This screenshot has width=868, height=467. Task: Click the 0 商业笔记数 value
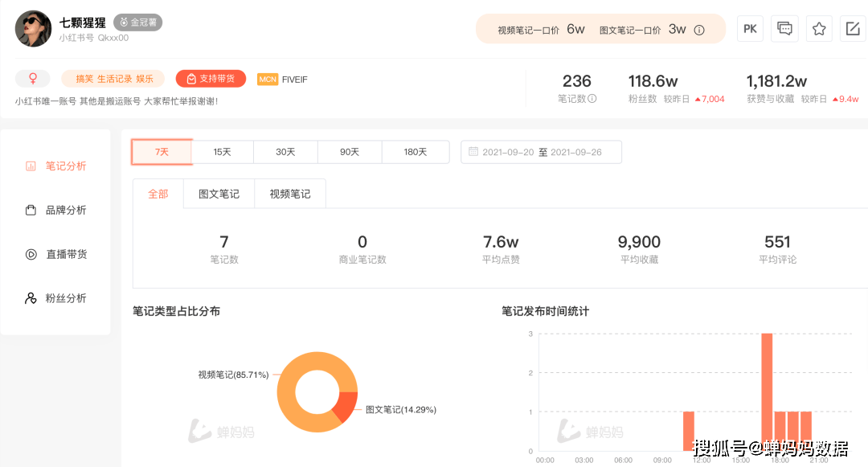(362, 242)
